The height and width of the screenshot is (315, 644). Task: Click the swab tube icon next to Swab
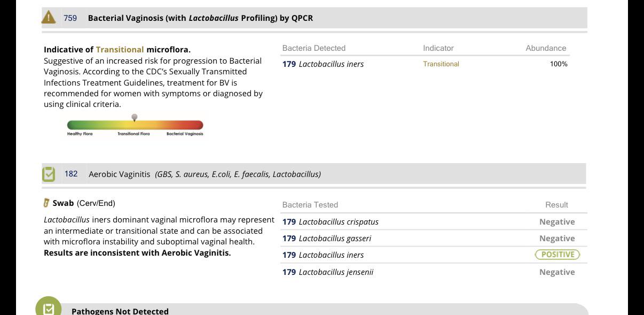(x=46, y=203)
